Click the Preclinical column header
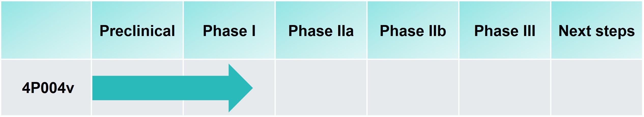Viewport: 644px width, 117px height. point(137,31)
